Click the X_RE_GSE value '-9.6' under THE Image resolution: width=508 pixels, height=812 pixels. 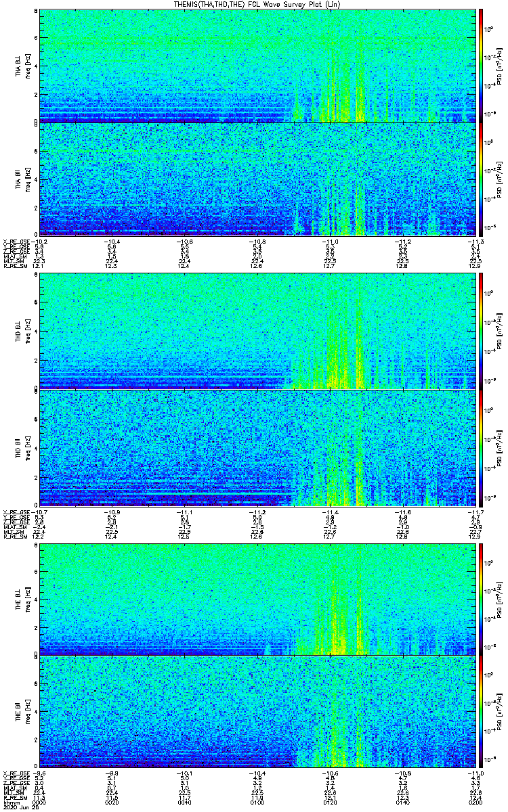39,774
